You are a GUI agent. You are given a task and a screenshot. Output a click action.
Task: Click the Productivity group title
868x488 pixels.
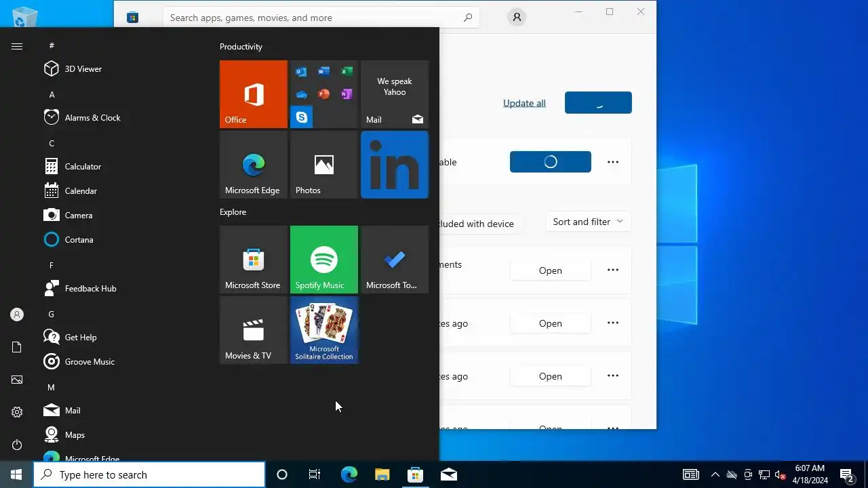pyautogui.click(x=241, y=47)
